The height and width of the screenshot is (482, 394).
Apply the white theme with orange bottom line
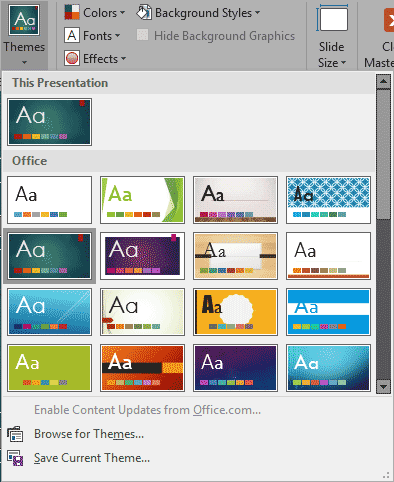tap(328, 256)
